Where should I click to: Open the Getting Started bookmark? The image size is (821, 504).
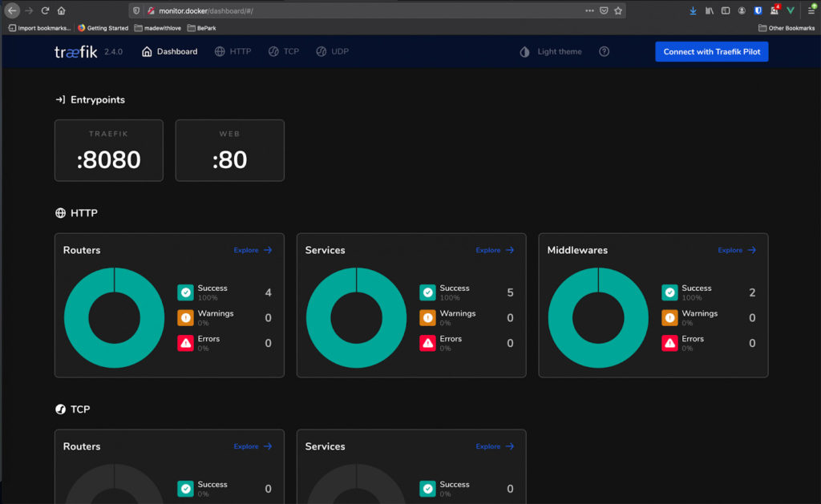point(103,28)
